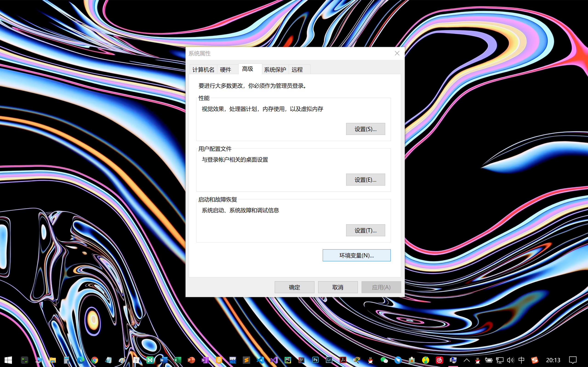Launch Excel from the taskbar
Screen dimensions: 588x367
pyautogui.click(x=177, y=360)
